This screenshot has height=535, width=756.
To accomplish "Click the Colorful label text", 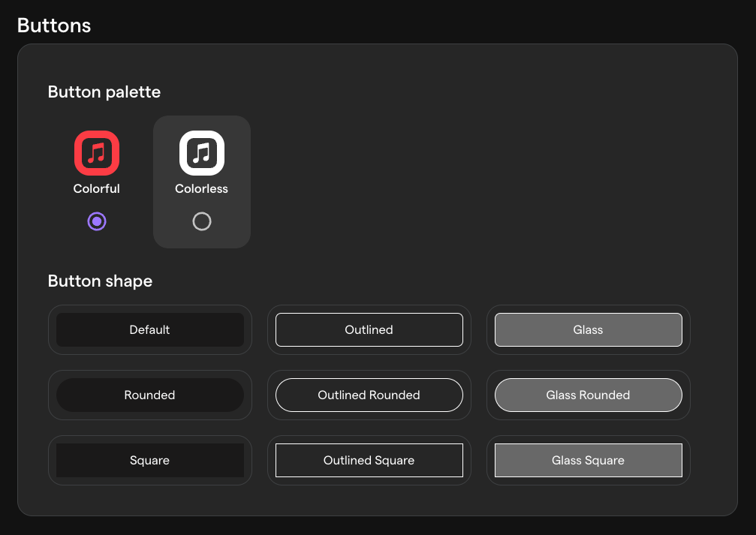I will point(96,188).
